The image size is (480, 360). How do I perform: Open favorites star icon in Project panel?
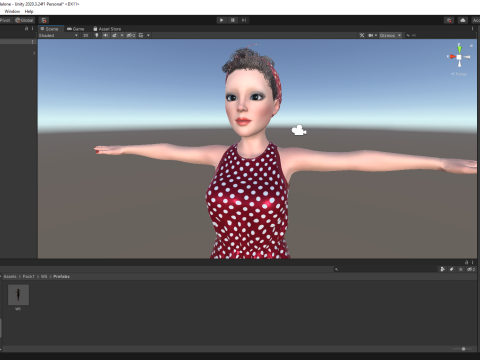(x=461, y=269)
